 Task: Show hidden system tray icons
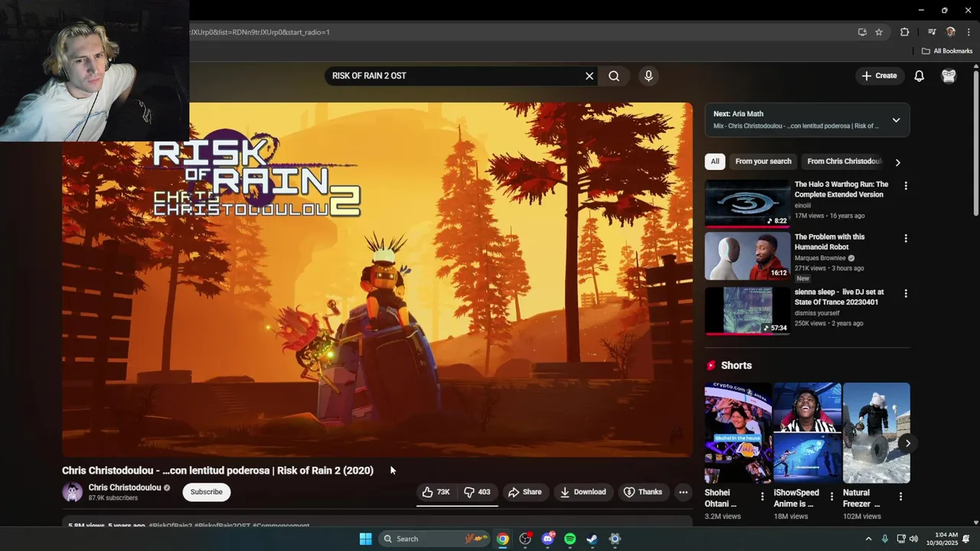(x=868, y=539)
